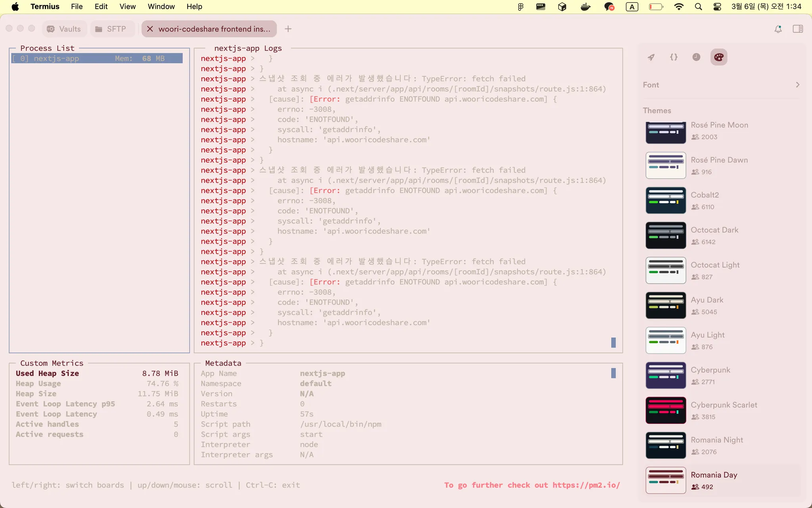Open the notifications bell icon
The image size is (812, 508).
pos(778,29)
